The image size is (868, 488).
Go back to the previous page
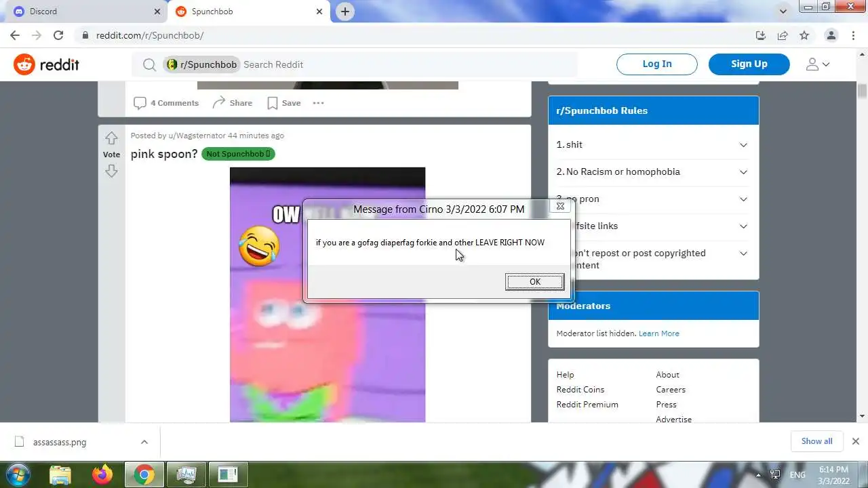coord(15,35)
